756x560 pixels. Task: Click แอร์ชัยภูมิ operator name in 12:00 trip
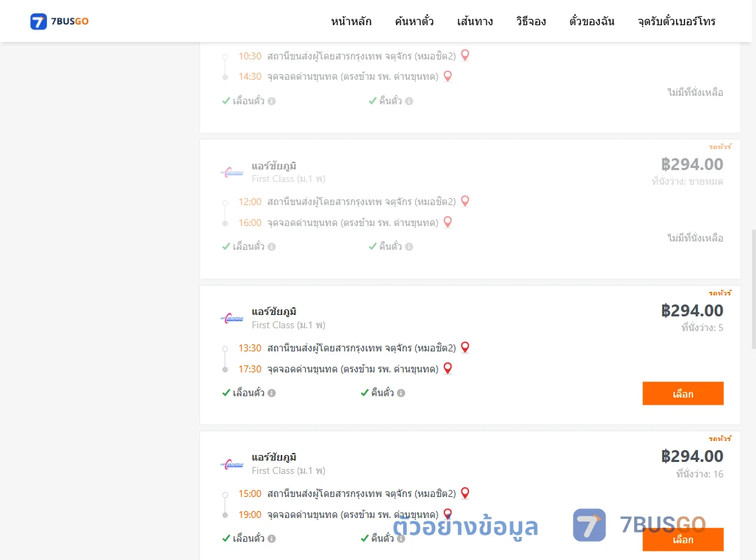coord(274,166)
